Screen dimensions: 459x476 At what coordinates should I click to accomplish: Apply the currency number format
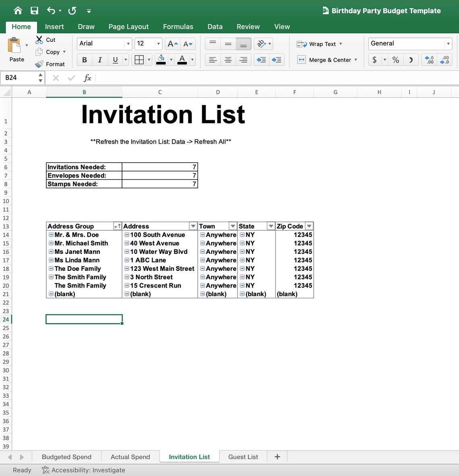[375, 60]
